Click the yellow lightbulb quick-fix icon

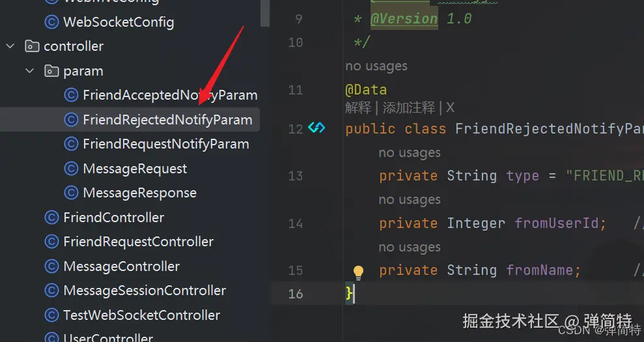358,272
